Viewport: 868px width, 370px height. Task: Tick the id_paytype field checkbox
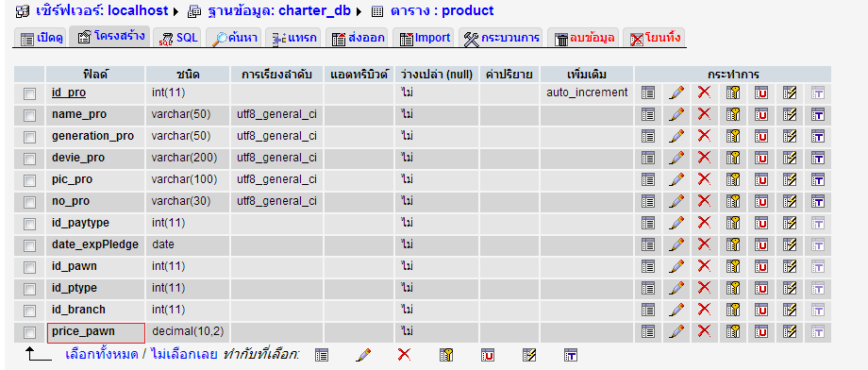tap(29, 224)
